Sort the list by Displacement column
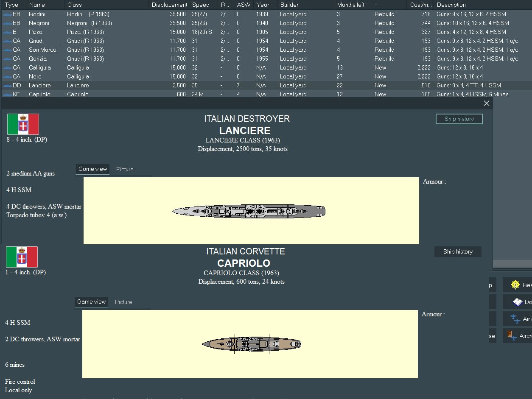The width and height of the screenshot is (532, 399). pyautogui.click(x=169, y=5)
